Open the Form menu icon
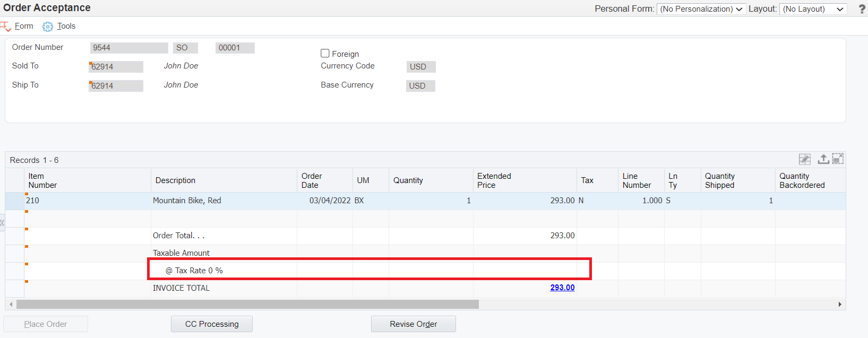Image resolution: width=868 pixels, height=338 pixels. click(x=6, y=27)
